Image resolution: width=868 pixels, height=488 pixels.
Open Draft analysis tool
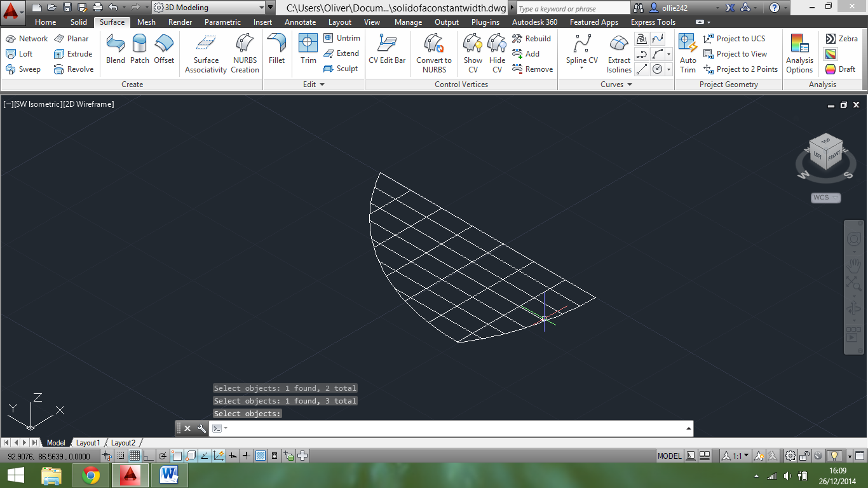point(841,69)
